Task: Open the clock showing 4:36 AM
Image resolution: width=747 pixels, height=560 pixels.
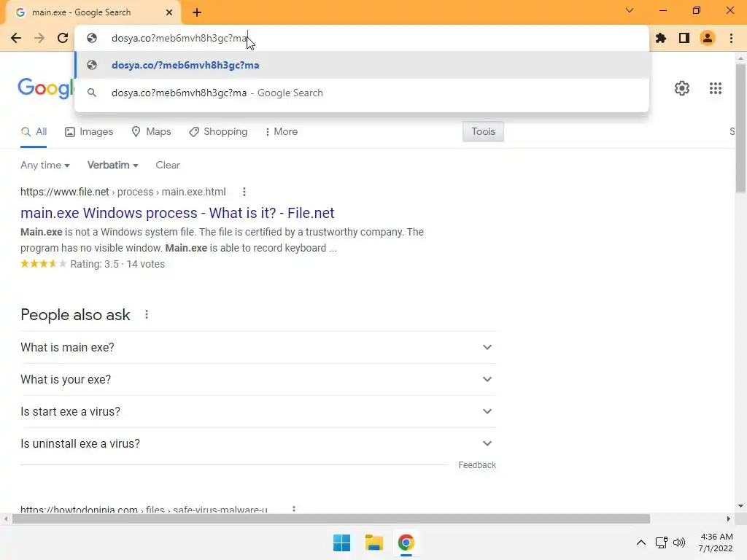Action: (716, 542)
